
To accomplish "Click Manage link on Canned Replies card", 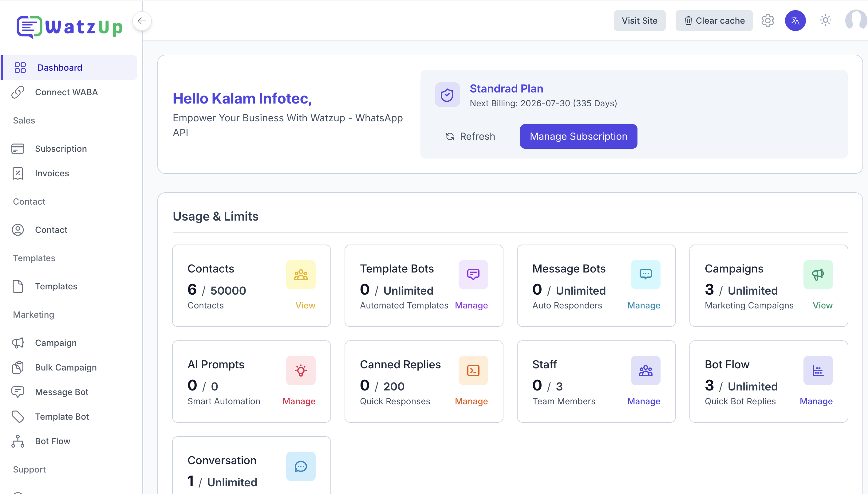I will click(x=471, y=401).
